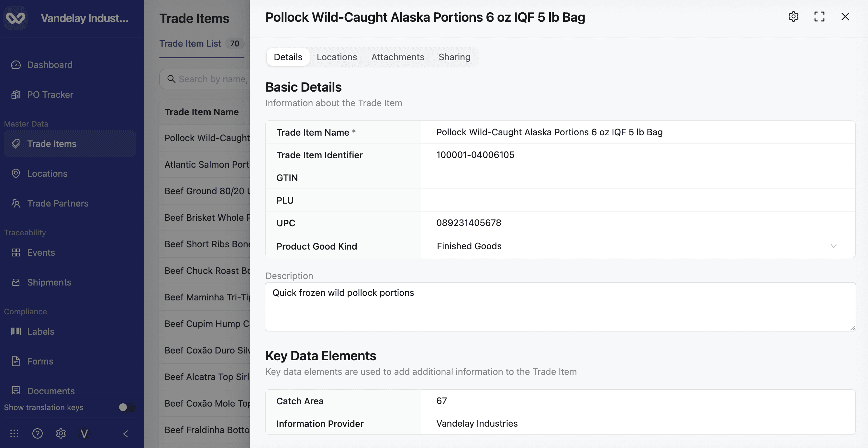Image resolution: width=868 pixels, height=448 pixels.
Task: Open panel settings gear icon
Action: point(793,17)
